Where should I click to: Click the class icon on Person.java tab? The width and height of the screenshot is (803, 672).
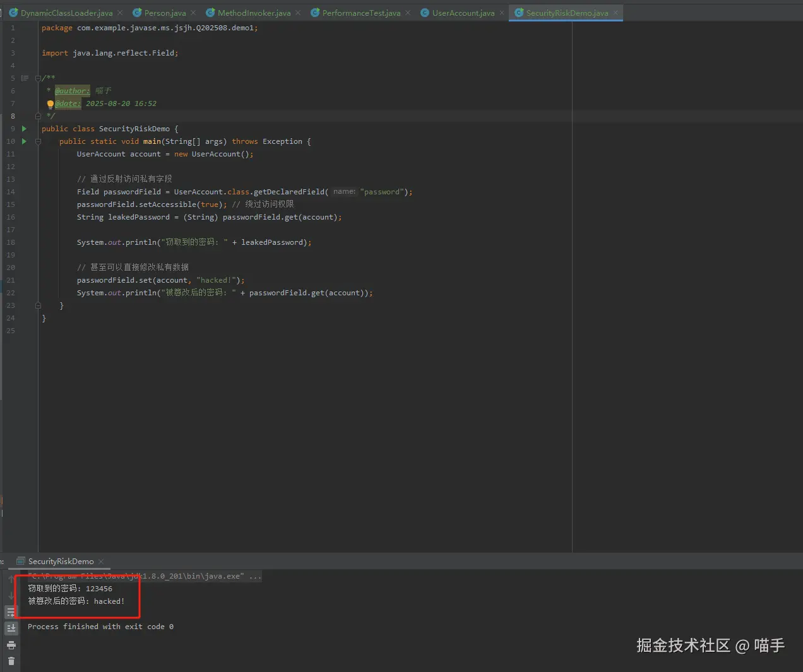(137, 13)
